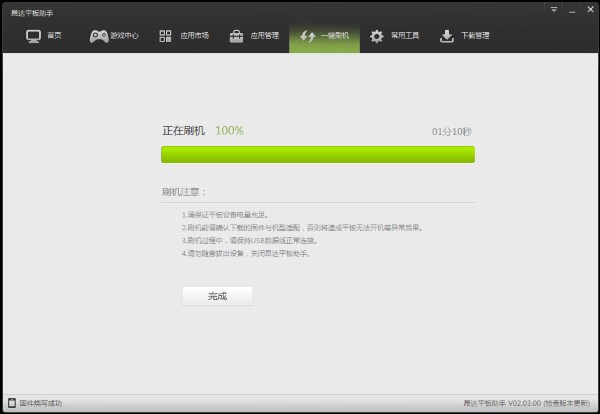Viewport: 600px width, 414px height.
Task: Click the 固件烧写成功 status message
Action: click(x=41, y=403)
